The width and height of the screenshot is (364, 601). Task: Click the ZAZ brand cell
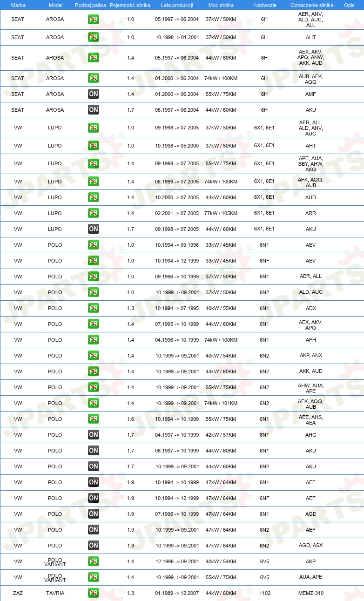[18, 593]
